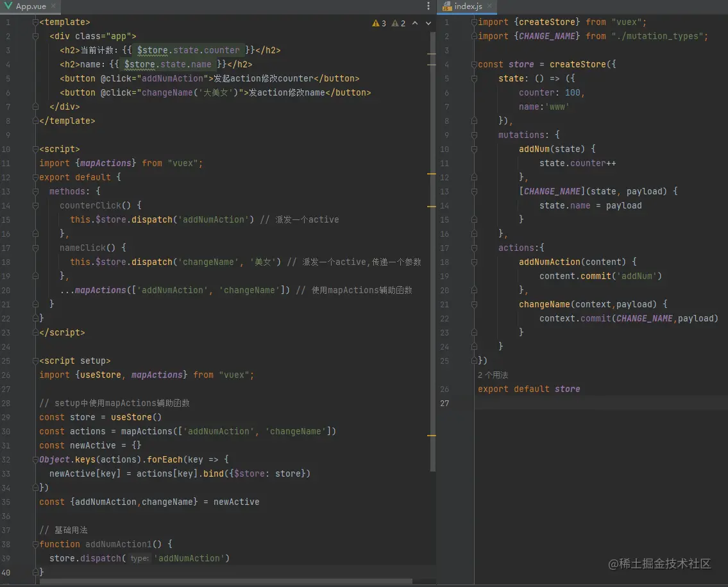Collapse the export default fold marker in App.vue

point(35,178)
